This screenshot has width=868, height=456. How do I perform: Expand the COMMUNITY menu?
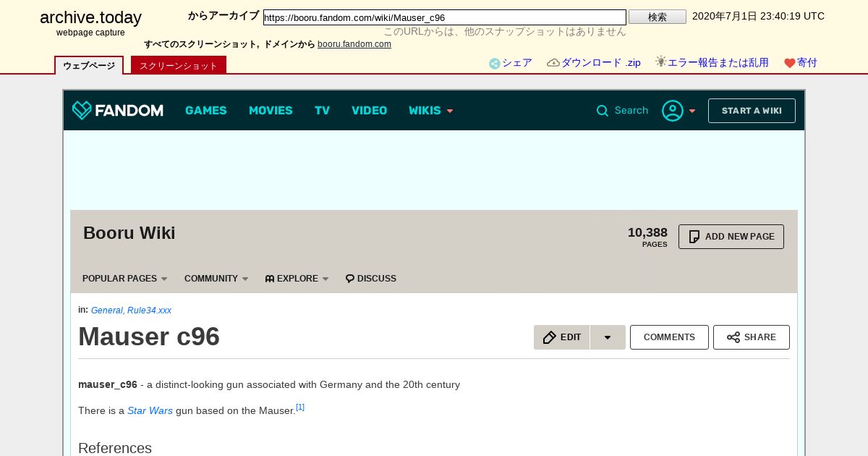[216, 279]
